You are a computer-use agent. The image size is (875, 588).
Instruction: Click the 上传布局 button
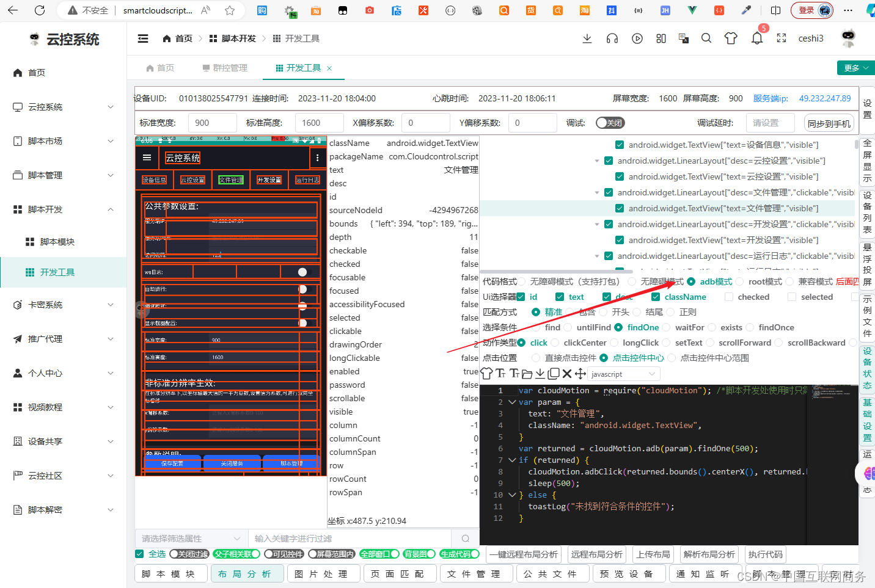pyautogui.click(x=653, y=554)
